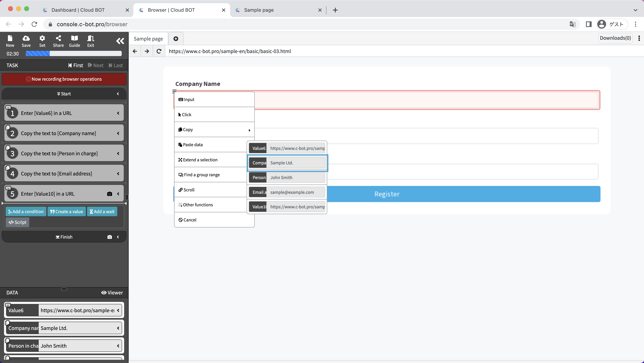The image size is (644, 363).
Task: Click the session time progress bar
Action: point(74,53)
